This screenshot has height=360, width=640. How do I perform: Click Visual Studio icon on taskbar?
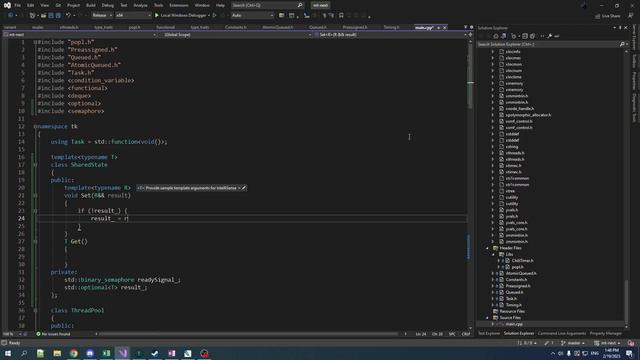122,353
